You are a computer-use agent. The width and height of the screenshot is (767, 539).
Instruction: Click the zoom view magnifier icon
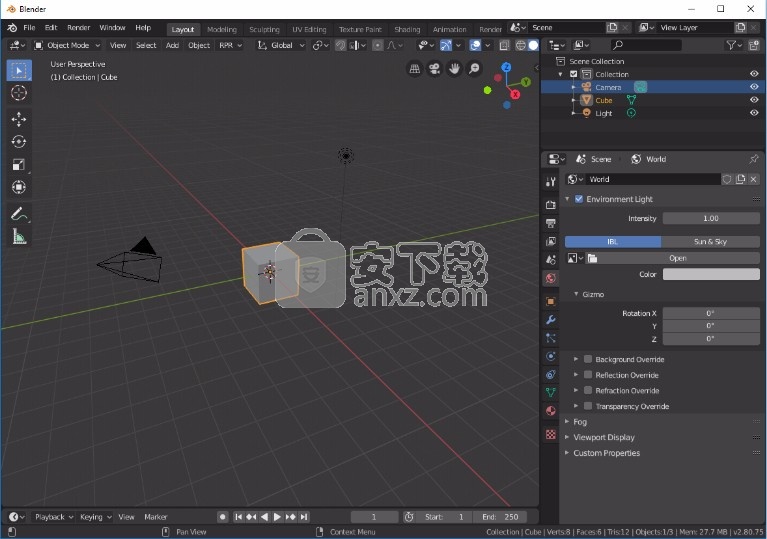(474, 68)
